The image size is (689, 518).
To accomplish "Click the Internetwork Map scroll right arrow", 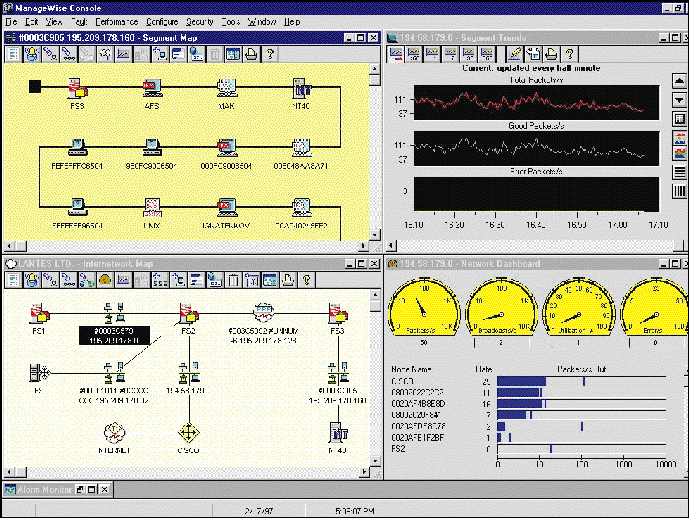I will (x=364, y=472).
